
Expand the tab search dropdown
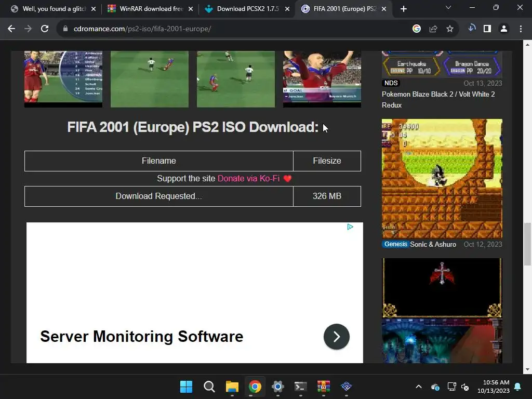coord(448,7)
